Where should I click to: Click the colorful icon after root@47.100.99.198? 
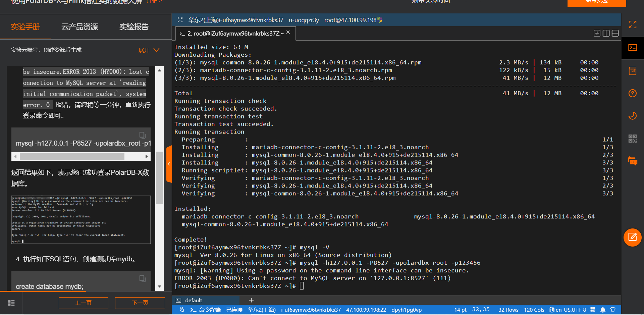tap(380, 20)
